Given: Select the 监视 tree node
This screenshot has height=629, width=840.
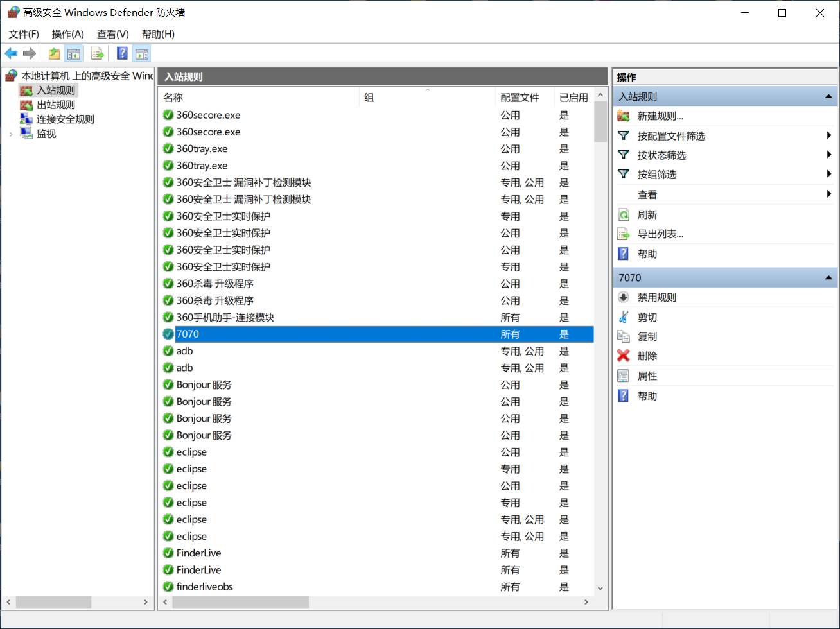Looking at the screenshot, I should coord(46,134).
